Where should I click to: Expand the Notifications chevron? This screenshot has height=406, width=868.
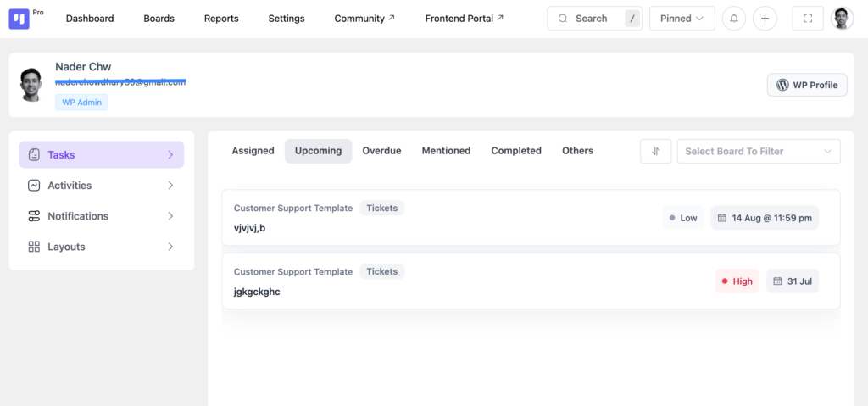(170, 216)
